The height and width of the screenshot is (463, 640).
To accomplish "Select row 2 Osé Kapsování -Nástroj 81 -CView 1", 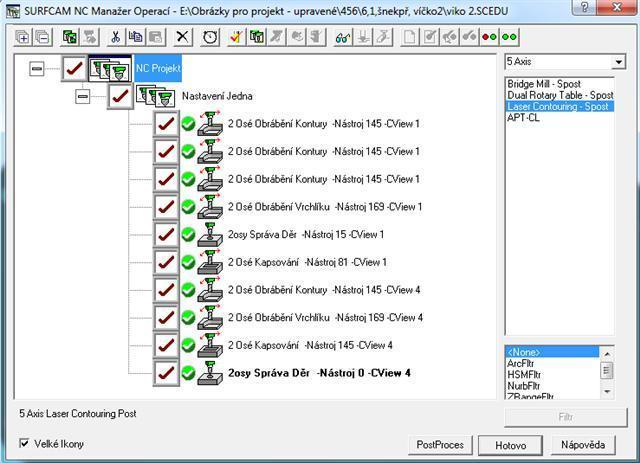I will (x=307, y=262).
